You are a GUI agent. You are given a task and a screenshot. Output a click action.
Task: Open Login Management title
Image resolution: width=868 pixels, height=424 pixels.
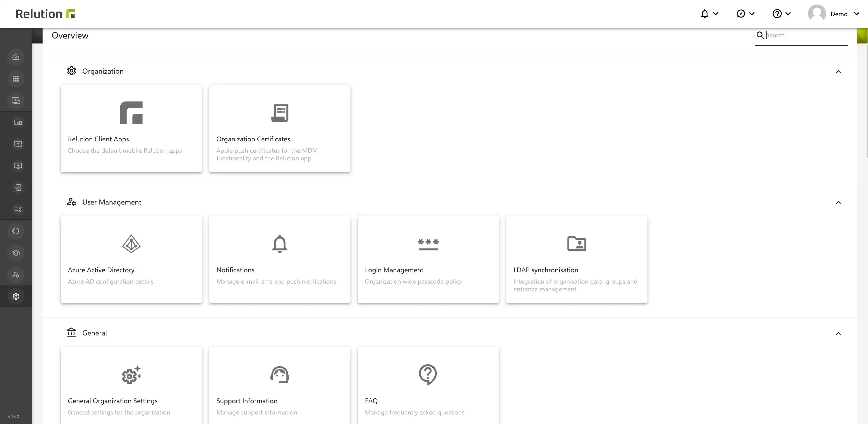pos(394,270)
